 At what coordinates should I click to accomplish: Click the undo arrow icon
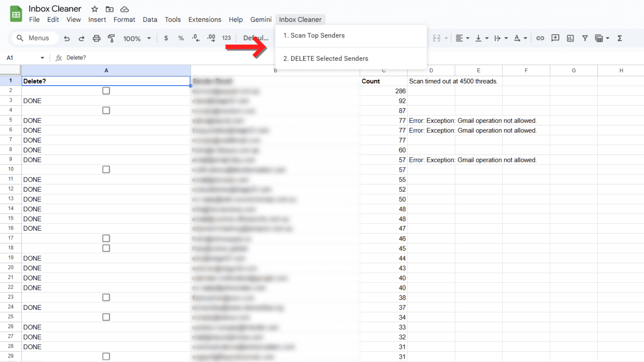[x=67, y=38]
